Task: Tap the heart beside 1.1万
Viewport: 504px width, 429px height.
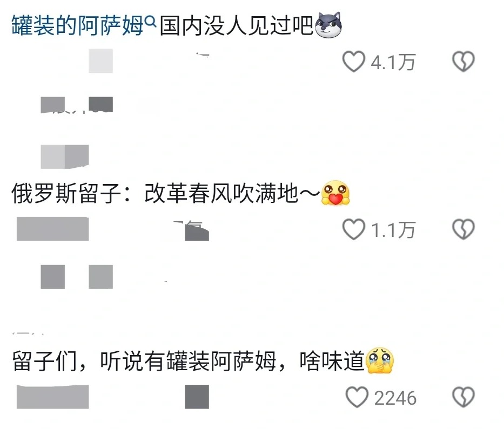Action: [354, 229]
